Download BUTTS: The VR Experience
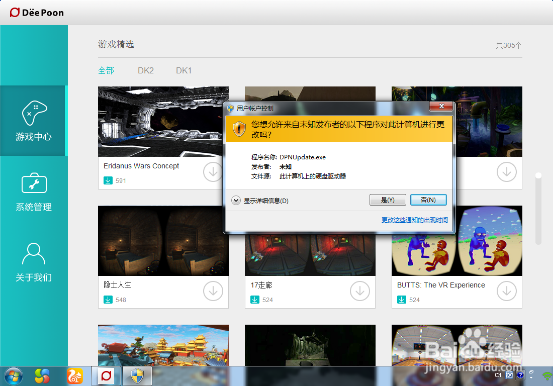 coord(507,291)
